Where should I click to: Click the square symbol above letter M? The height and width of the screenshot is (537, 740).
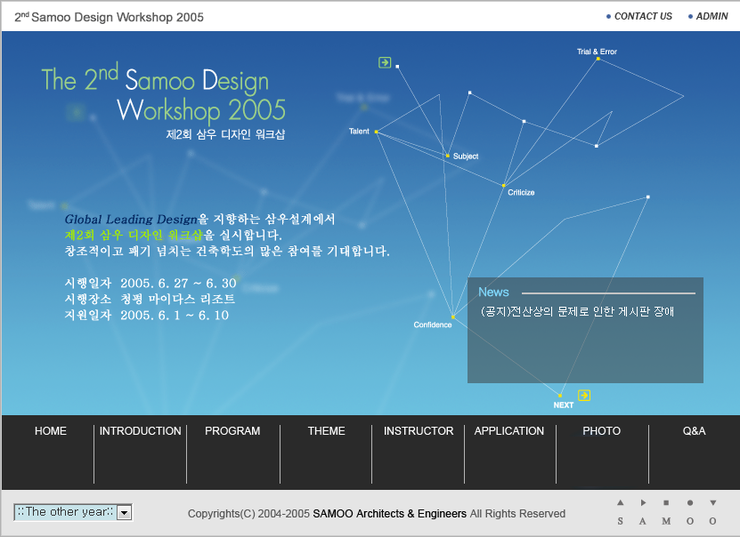tap(666, 503)
